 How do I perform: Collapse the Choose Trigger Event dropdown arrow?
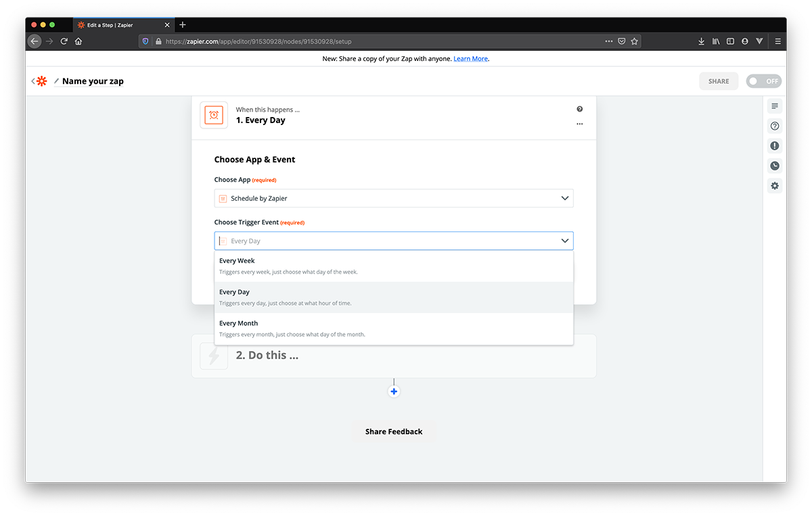click(x=565, y=241)
